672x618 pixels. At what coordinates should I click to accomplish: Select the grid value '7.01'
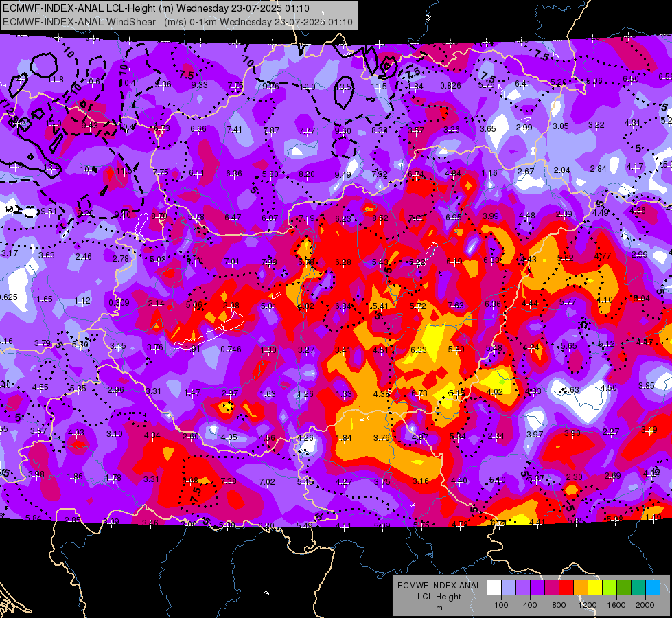(x=231, y=262)
